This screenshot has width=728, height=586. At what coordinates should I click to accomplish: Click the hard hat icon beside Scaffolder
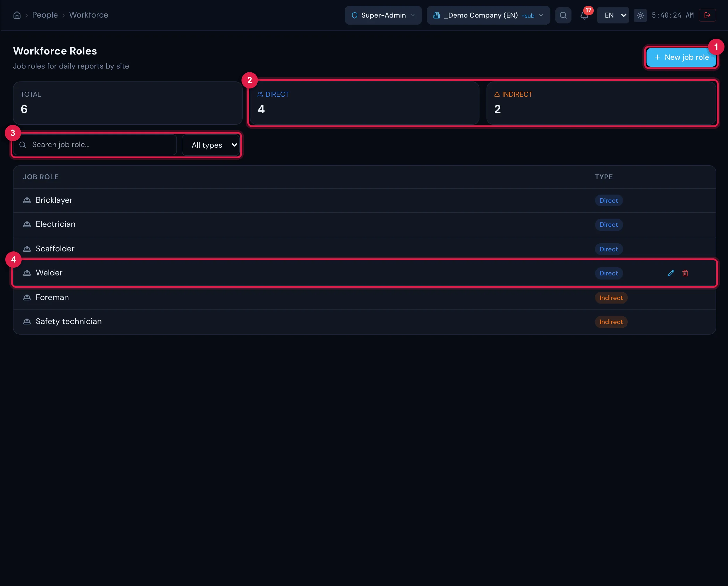[x=27, y=249]
